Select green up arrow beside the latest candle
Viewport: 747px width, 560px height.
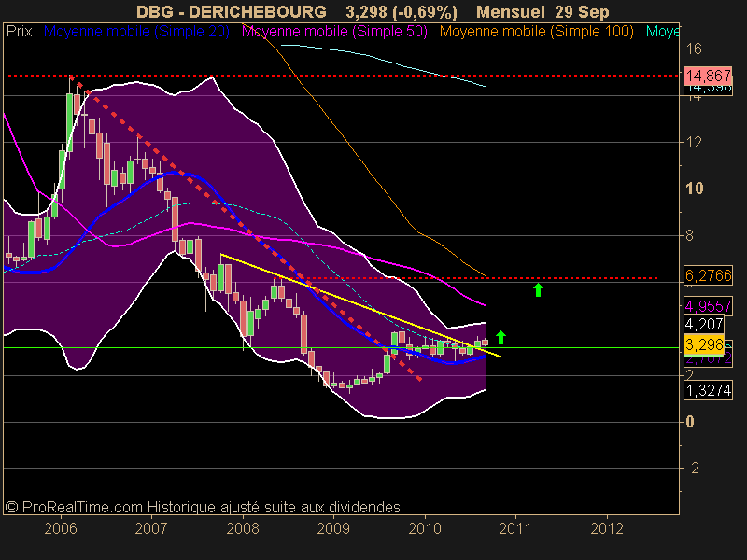click(500, 337)
